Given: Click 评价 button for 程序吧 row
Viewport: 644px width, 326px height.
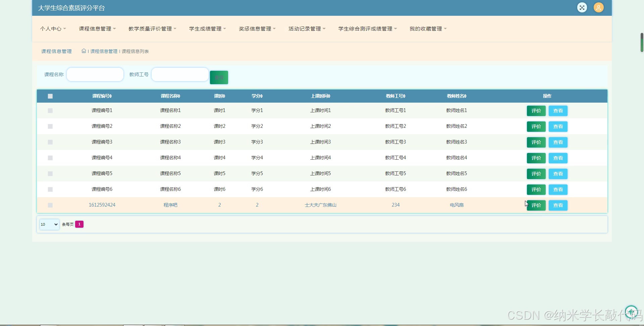Looking at the screenshot, I should 536,205.
